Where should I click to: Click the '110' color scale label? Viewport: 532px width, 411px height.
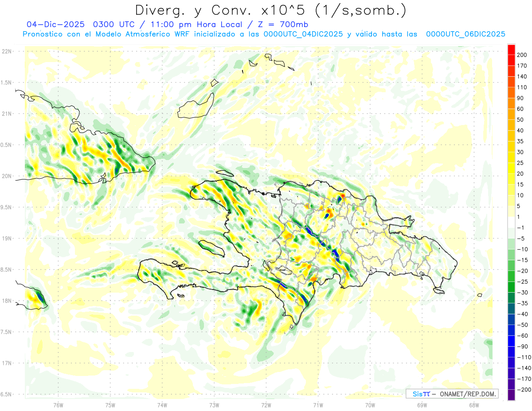pos(523,87)
